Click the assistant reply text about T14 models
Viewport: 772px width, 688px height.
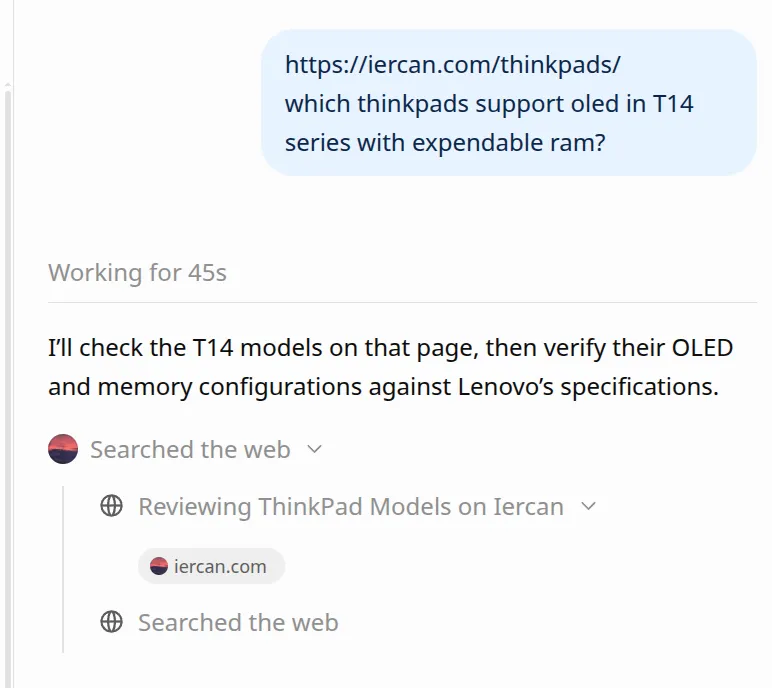pos(390,367)
